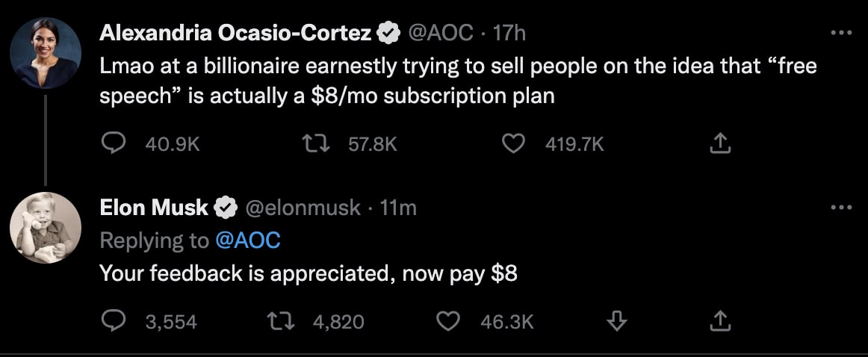The image size is (868, 357).
Task: Click the @AOC mention link in reply
Action: pyautogui.click(x=247, y=240)
